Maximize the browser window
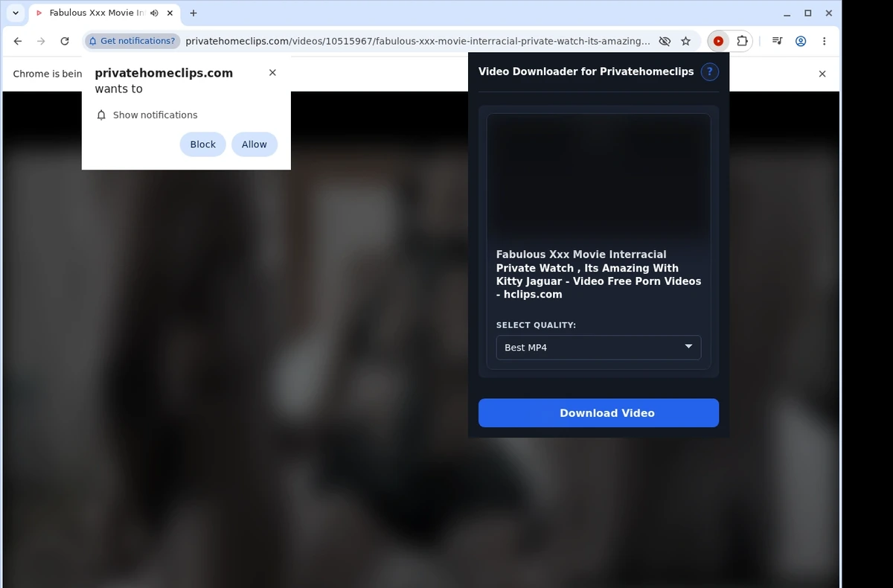893x588 pixels. click(x=808, y=13)
